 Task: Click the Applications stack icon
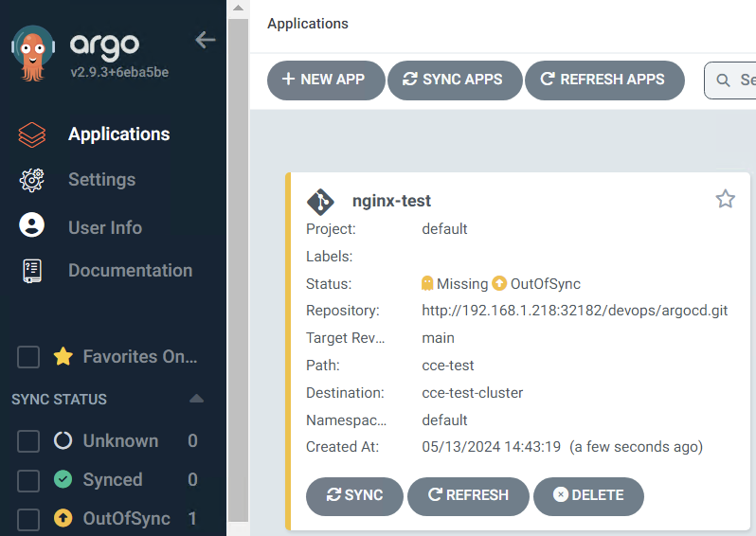(x=32, y=134)
